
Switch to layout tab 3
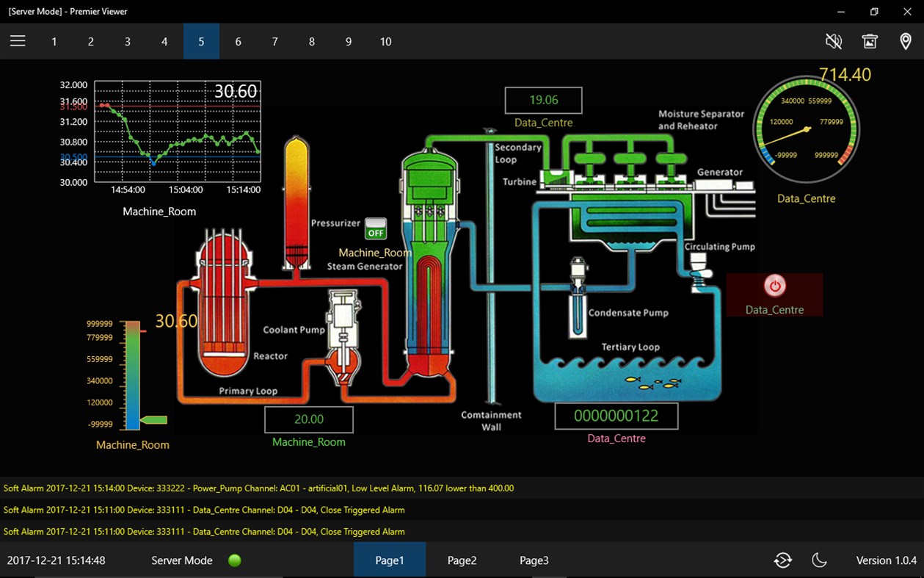click(128, 41)
